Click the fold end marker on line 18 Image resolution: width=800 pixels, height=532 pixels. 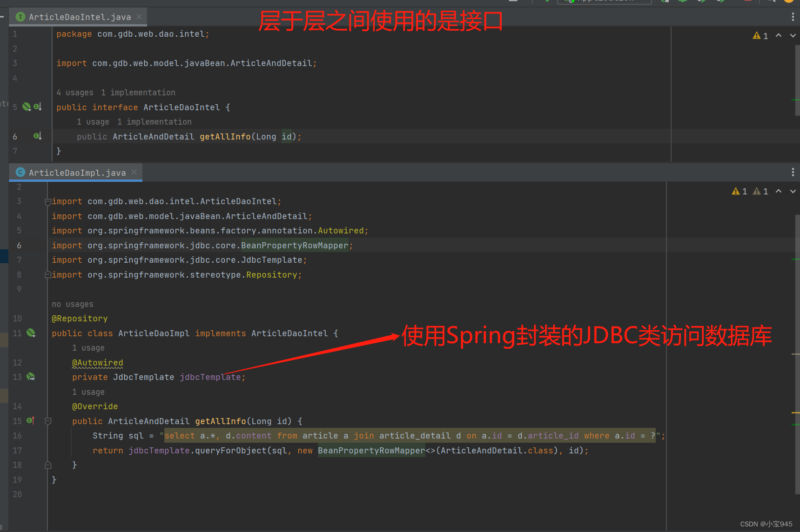click(x=47, y=465)
